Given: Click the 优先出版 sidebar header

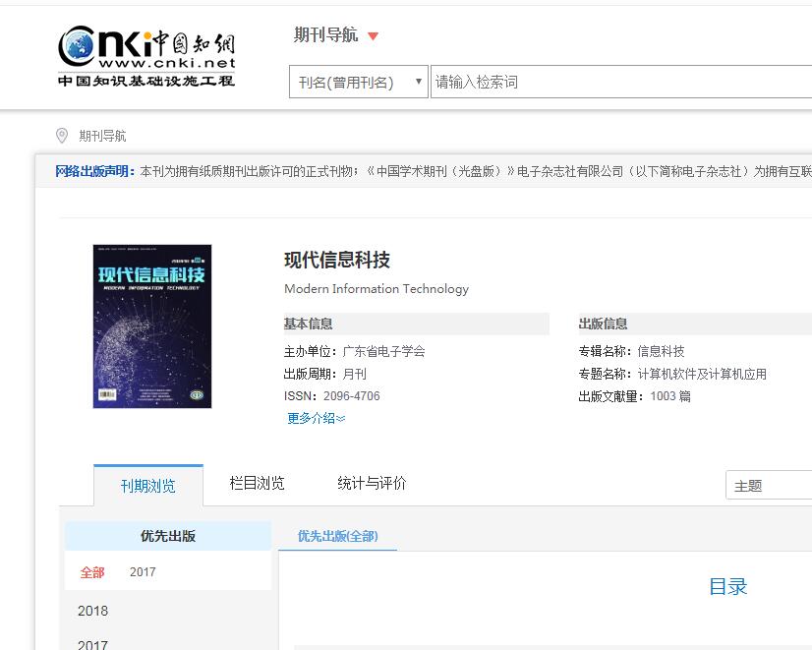Looking at the screenshot, I should 168,536.
